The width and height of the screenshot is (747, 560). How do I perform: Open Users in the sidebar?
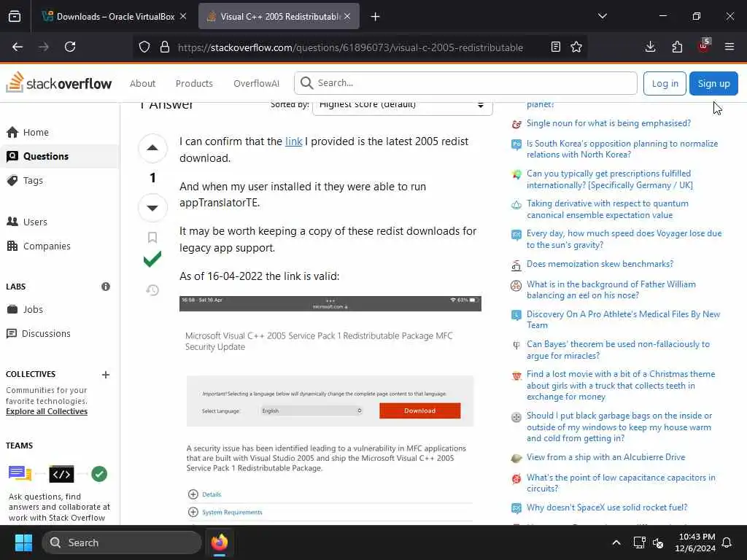[60, 222]
